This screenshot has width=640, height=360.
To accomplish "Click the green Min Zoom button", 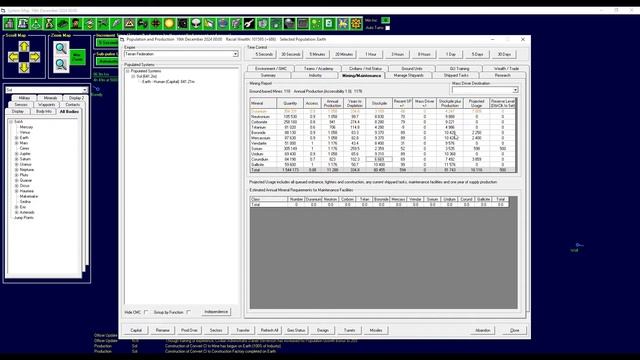I will click(77, 57).
